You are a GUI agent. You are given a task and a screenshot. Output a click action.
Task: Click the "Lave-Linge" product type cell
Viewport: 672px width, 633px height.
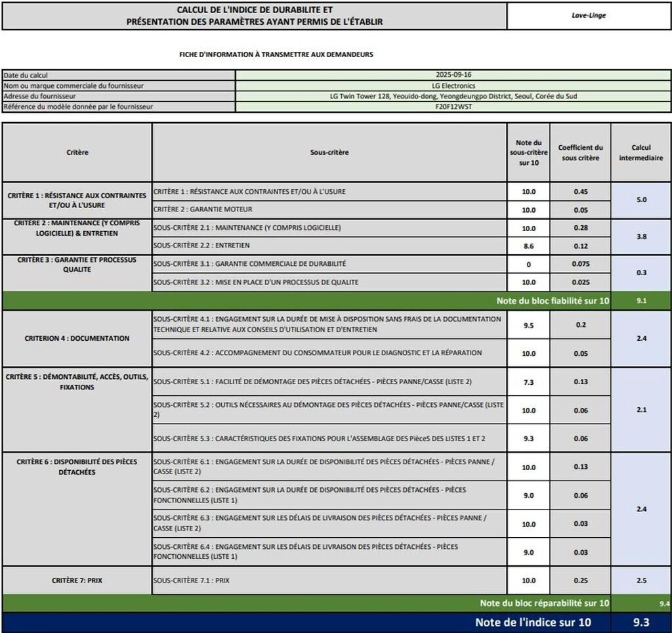[589, 16]
